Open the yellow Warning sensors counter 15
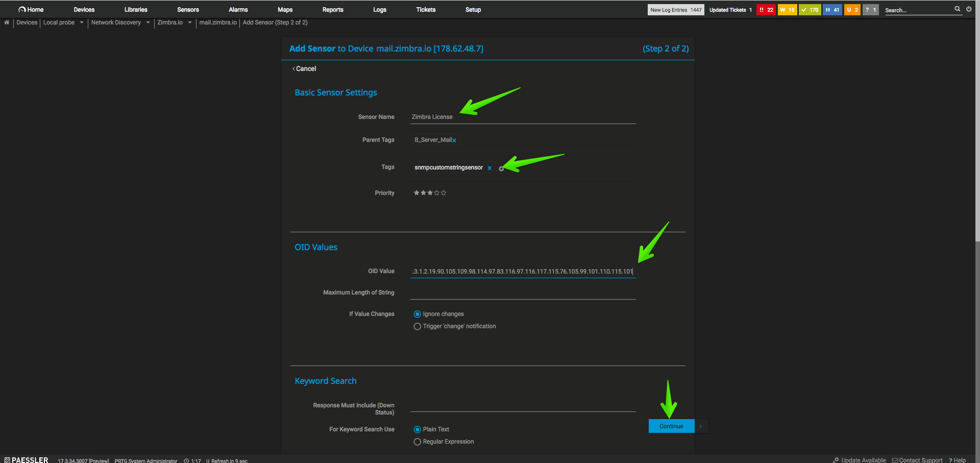The image size is (980, 463). pyautogui.click(x=788, y=10)
